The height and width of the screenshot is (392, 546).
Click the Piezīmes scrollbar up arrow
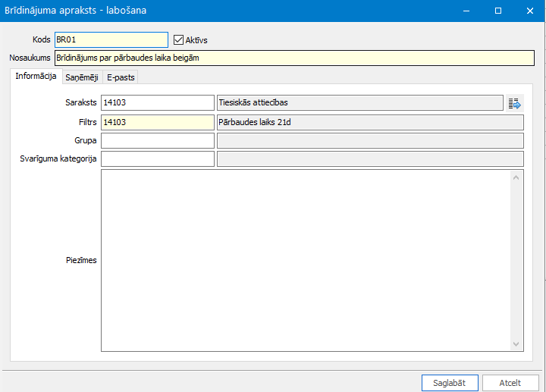point(516,177)
